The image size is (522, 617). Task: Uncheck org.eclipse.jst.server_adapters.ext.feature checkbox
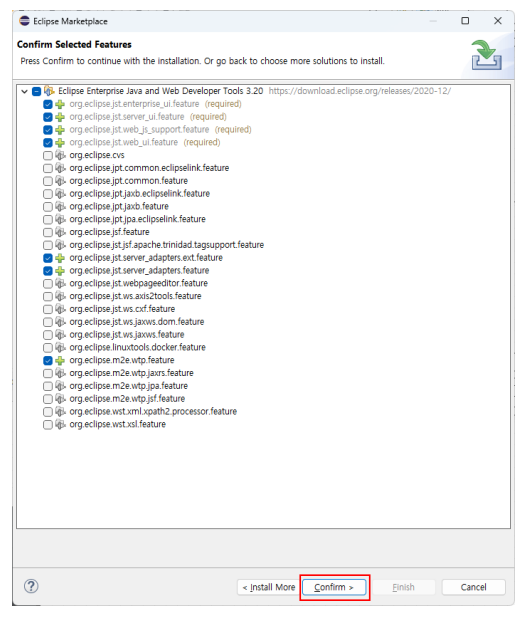coord(48,258)
